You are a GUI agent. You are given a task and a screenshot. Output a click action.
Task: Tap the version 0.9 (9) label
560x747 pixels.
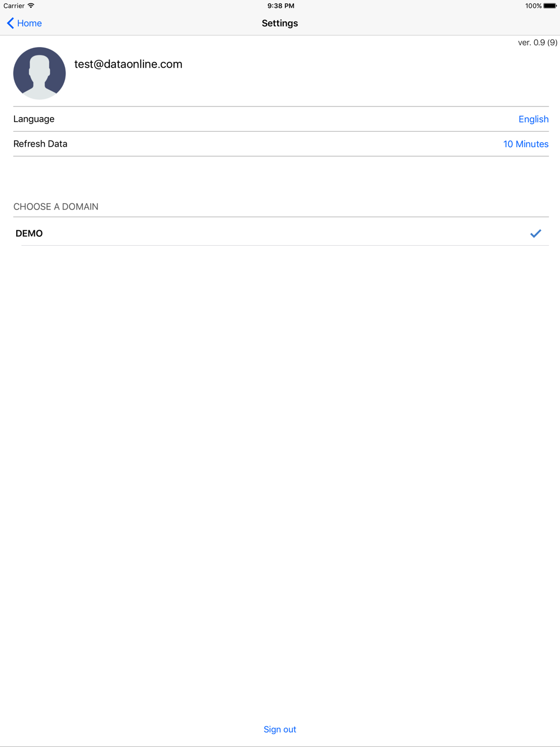(537, 43)
